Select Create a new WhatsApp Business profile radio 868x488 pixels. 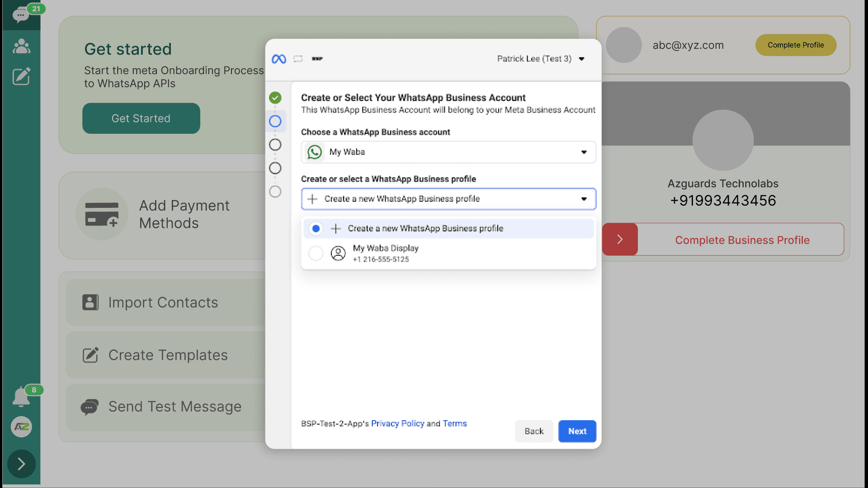point(316,229)
